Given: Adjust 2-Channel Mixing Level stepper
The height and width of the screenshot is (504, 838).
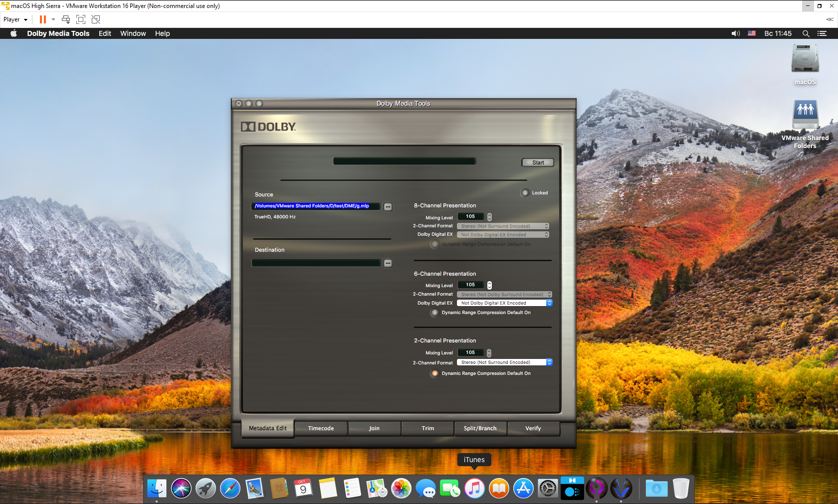Looking at the screenshot, I should click(489, 353).
